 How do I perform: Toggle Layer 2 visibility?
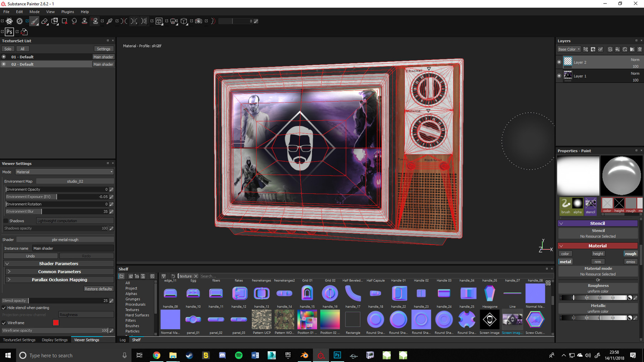pos(560,62)
